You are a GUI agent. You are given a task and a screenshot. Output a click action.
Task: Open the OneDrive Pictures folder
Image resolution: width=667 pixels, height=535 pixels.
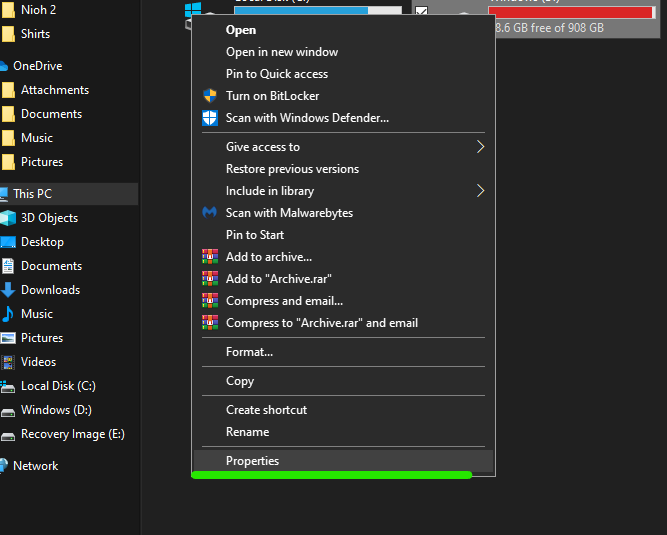click(42, 162)
